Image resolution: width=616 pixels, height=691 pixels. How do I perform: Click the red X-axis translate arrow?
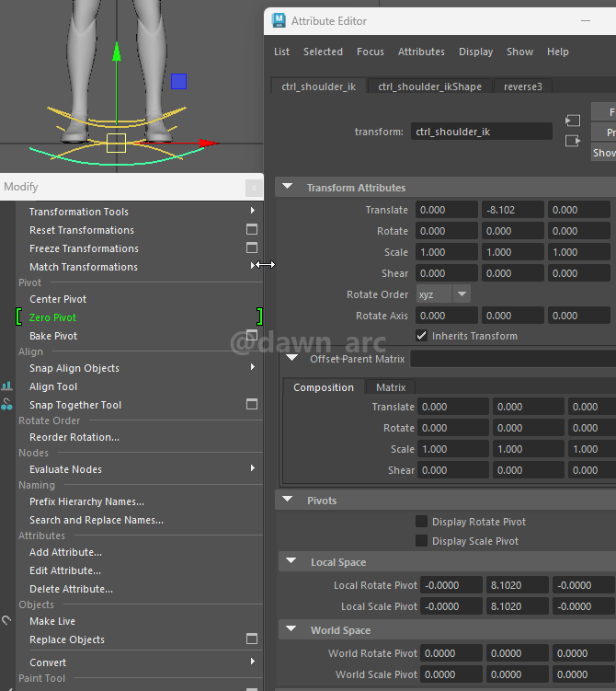(x=209, y=144)
